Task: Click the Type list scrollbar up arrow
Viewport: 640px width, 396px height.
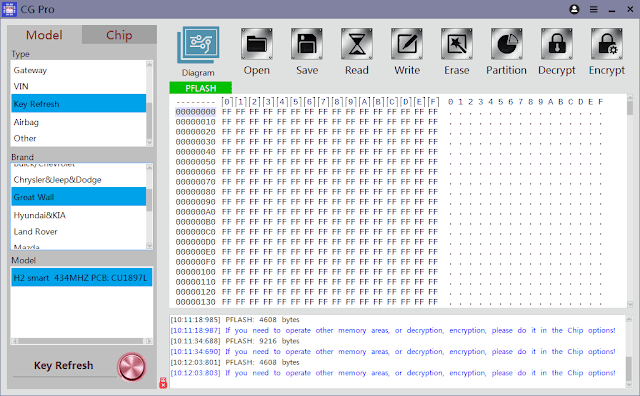Action: tap(149, 64)
